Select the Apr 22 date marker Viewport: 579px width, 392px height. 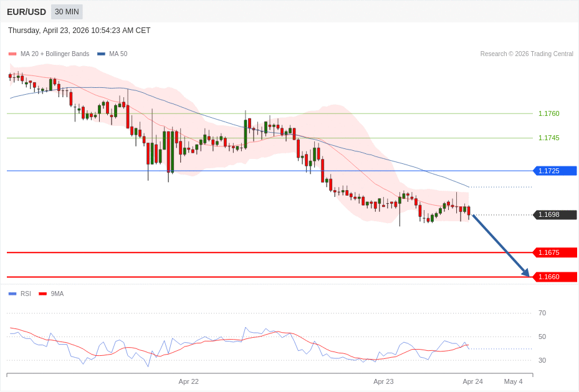pyautogui.click(x=188, y=381)
